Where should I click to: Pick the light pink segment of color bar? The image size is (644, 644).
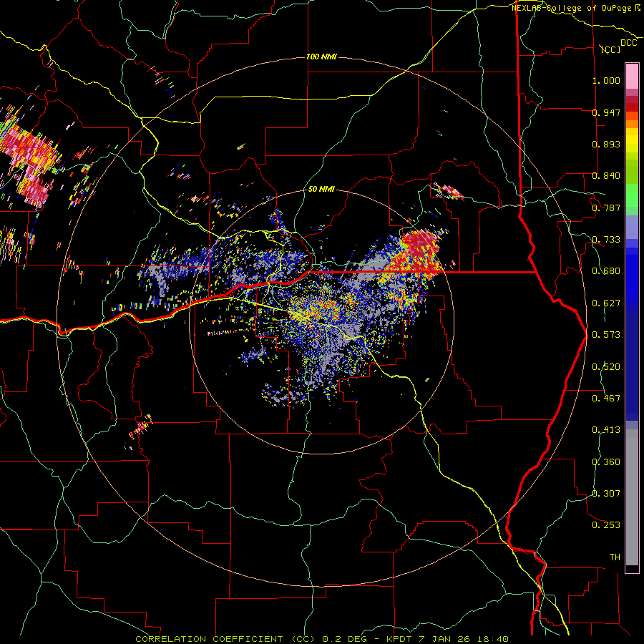click(x=632, y=76)
